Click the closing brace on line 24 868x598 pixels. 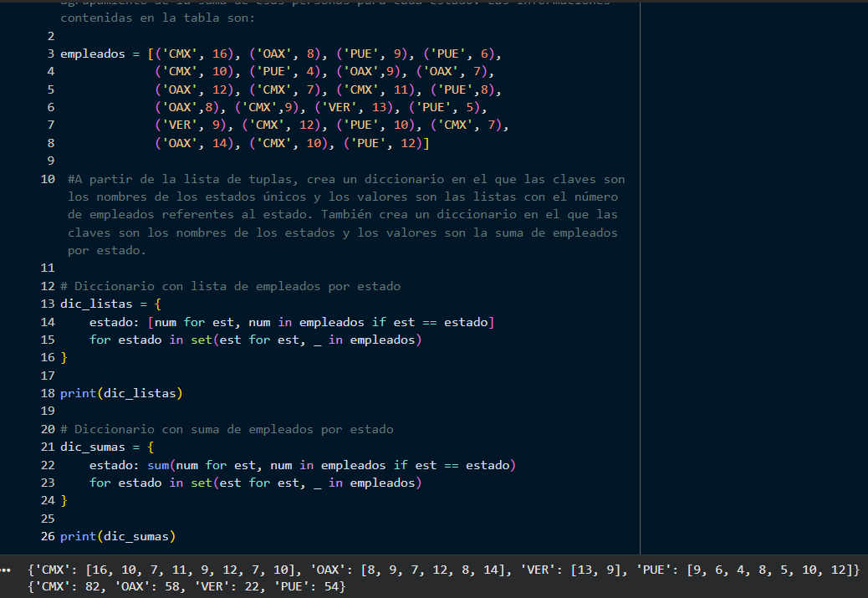pyautogui.click(x=64, y=500)
